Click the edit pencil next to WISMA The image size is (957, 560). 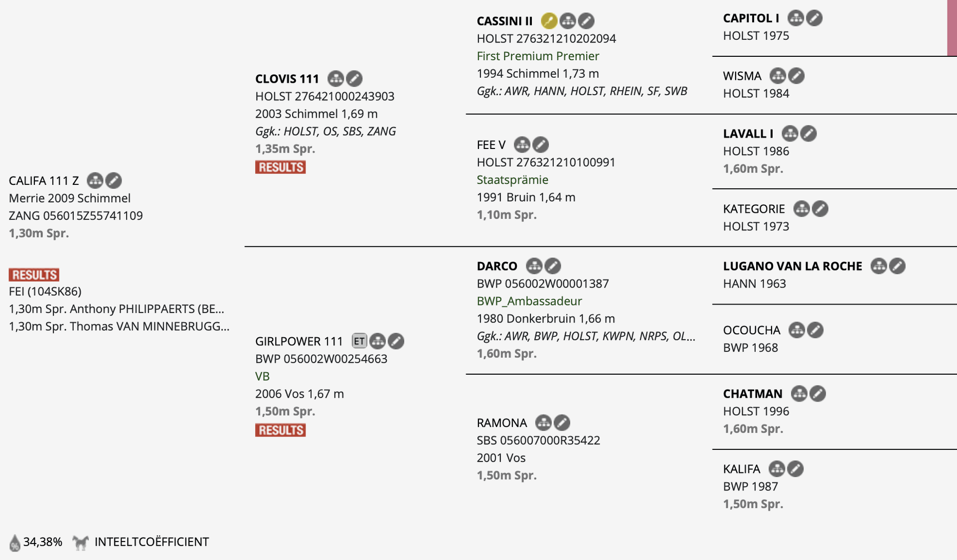(x=797, y=76)
